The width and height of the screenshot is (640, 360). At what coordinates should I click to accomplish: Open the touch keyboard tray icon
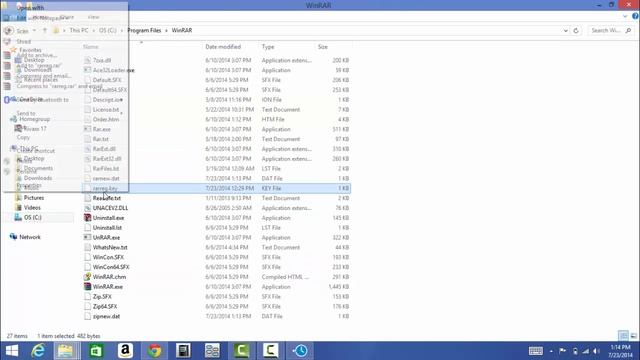point(536,351)
